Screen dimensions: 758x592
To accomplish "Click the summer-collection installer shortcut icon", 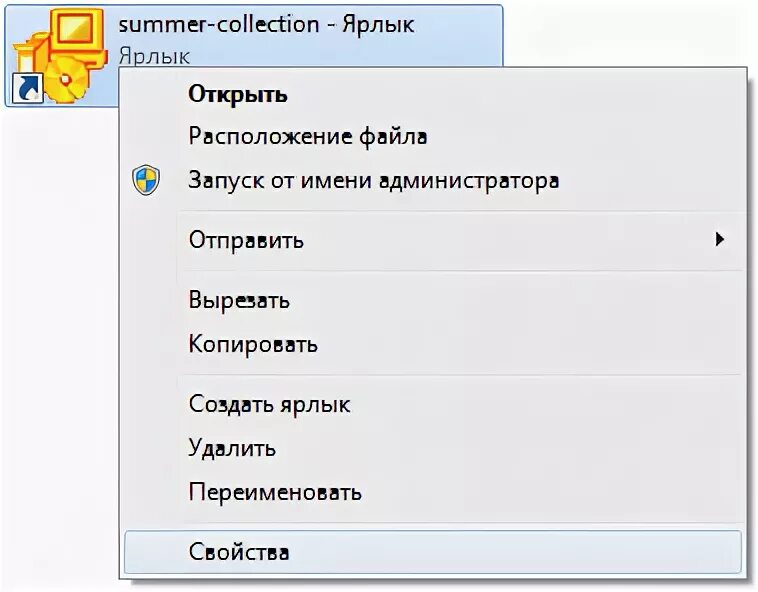I will point(60,52).
